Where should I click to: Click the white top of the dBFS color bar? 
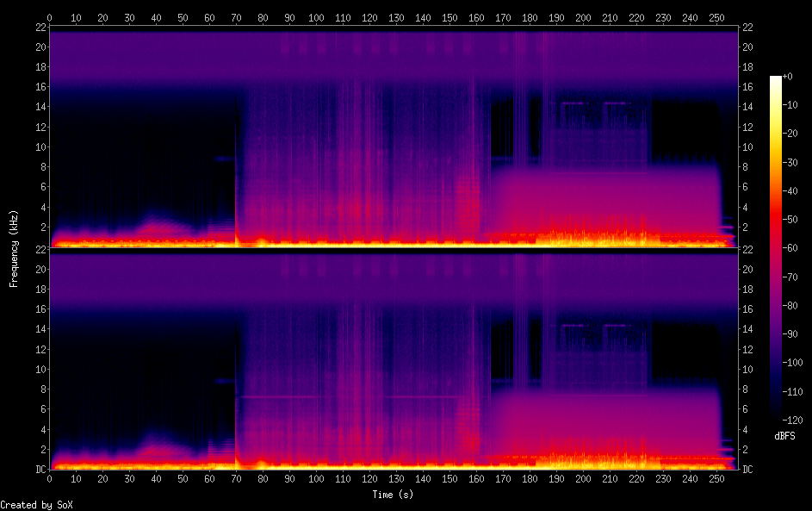(776, 80)
